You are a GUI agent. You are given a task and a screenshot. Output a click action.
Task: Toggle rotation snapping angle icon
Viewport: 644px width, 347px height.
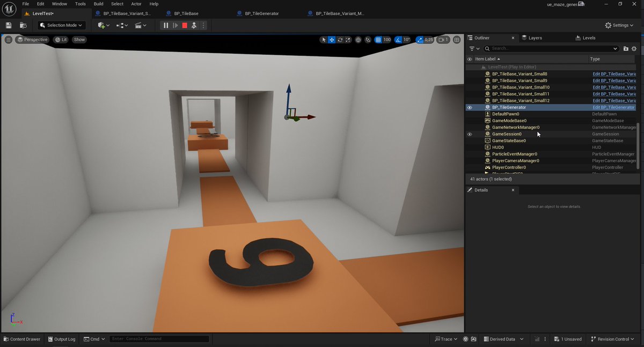pos(398,40)
